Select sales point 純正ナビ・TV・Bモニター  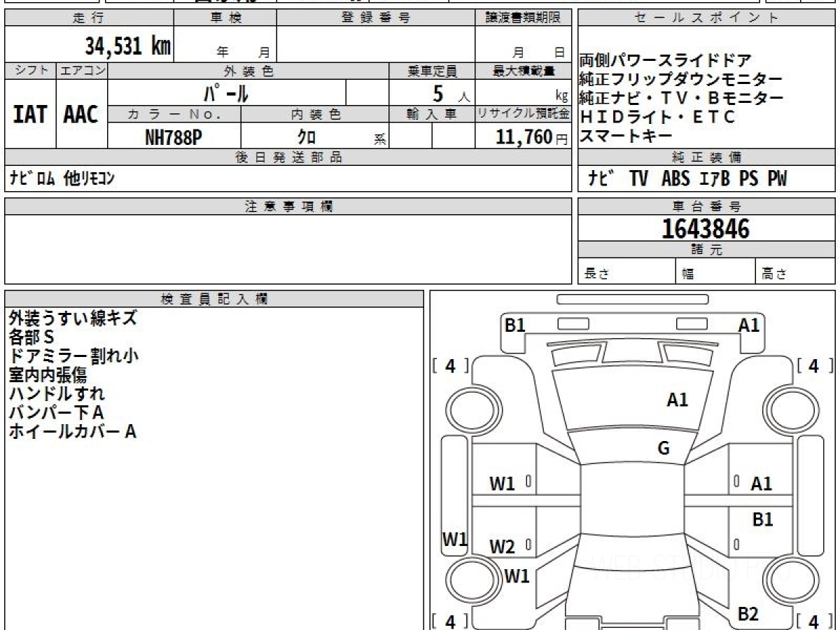(682, 99)
